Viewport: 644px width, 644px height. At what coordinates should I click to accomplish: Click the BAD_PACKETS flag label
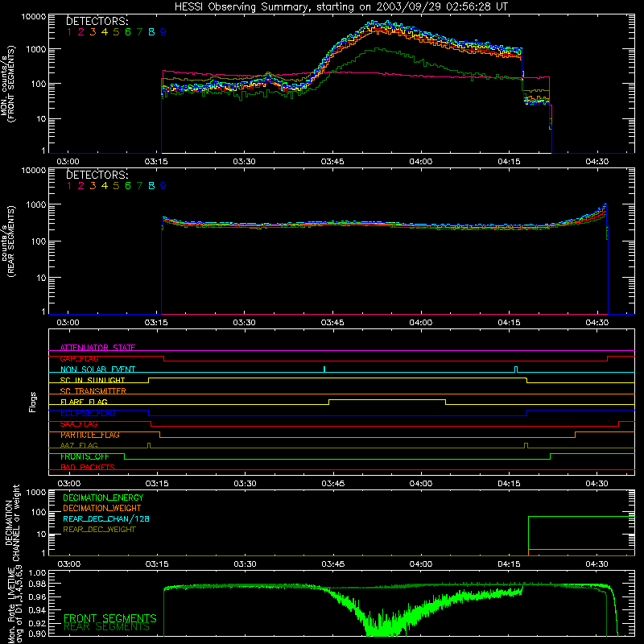(88, 468)
